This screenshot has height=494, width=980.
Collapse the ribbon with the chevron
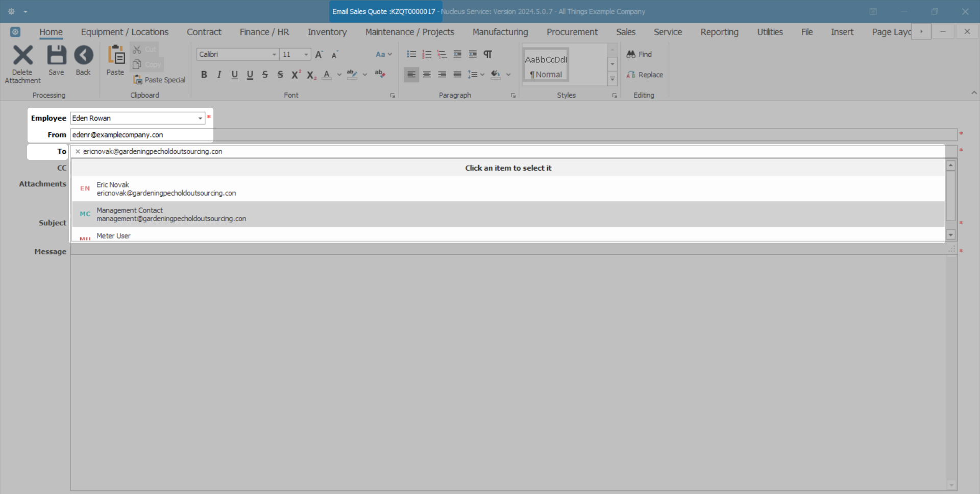point(974,93)
